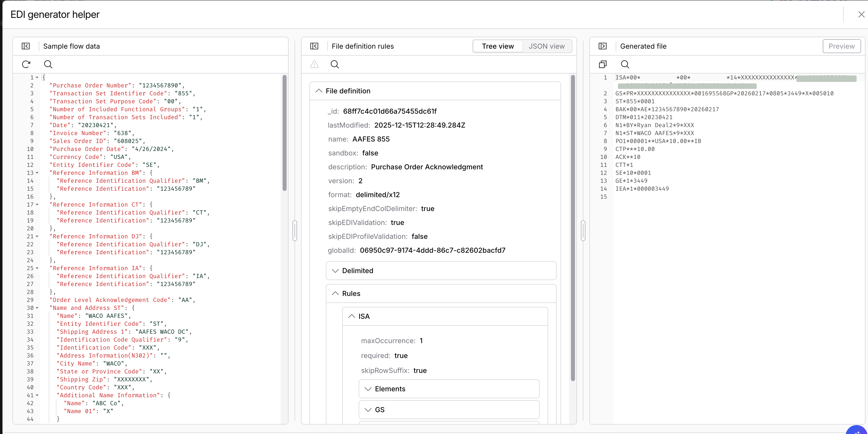
Task: Click the PO1 segment line in generated file
Action: click(x=658, y=141)
